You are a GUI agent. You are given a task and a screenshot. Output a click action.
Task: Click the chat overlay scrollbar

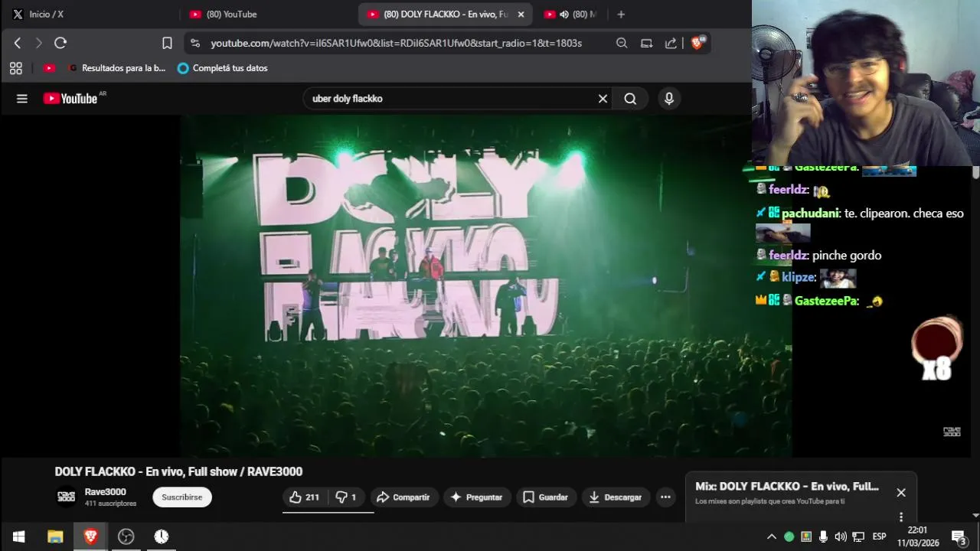pos(975,174)
